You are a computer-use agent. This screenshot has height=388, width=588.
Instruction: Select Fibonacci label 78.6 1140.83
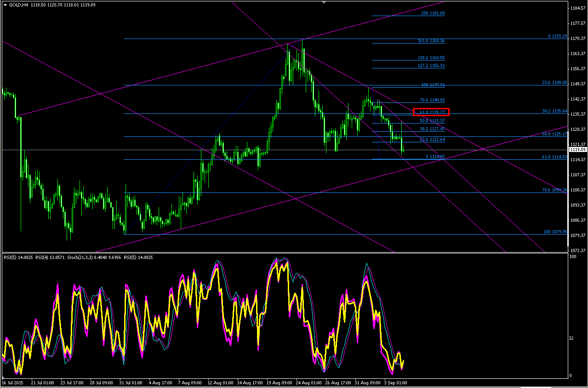pyautogui.click(x=432, y=100)
